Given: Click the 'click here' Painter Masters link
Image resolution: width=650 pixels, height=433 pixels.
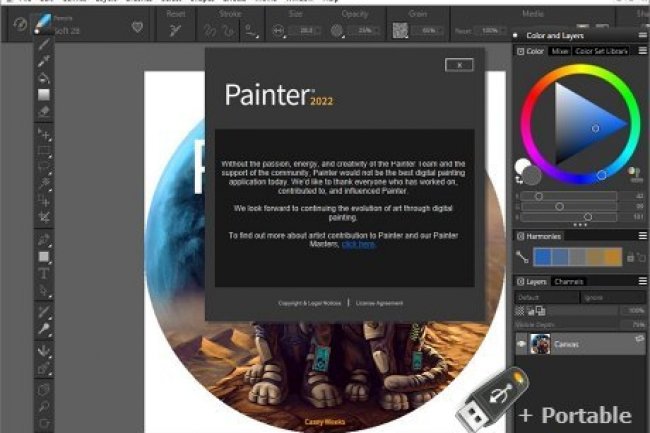Looking at the screenshot, I should pos(359,244).
